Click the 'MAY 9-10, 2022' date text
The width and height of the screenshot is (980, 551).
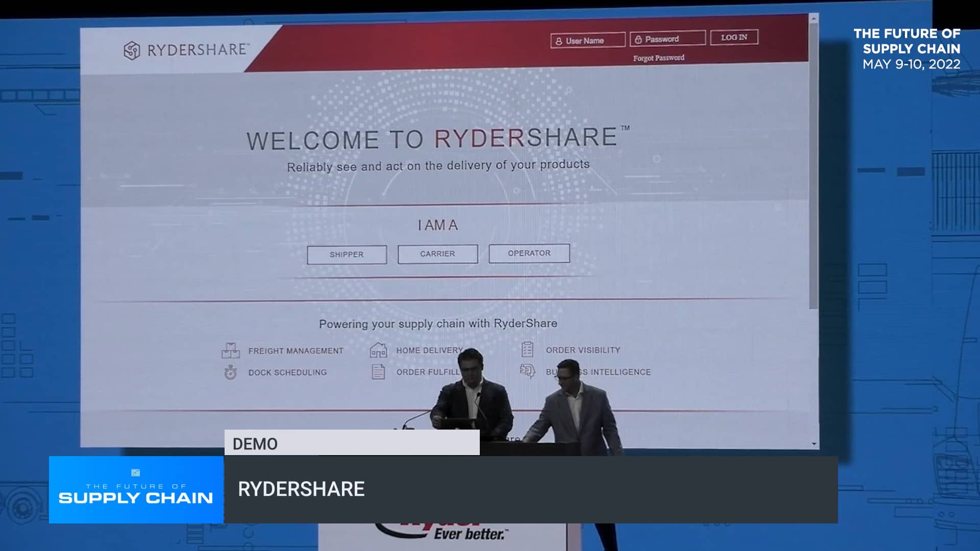[912, 64]
